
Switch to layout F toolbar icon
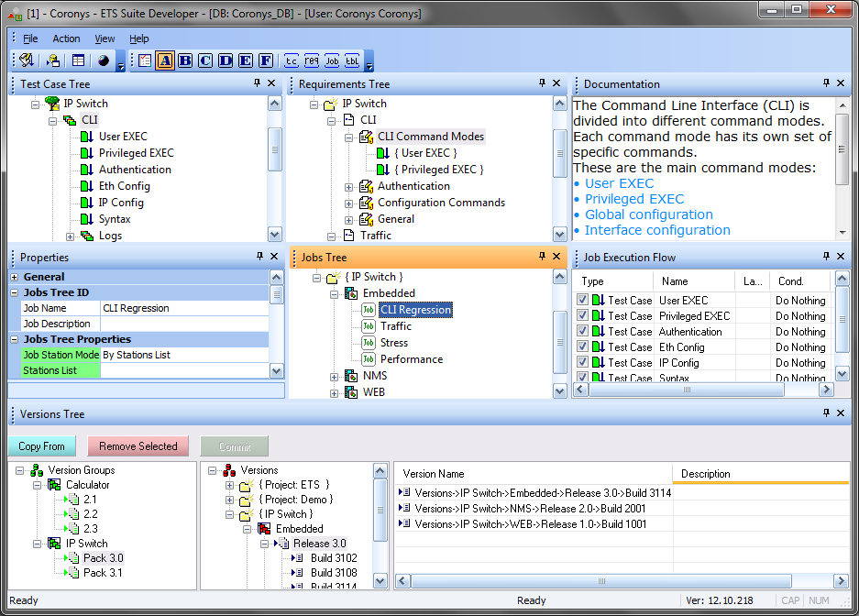coord(266,60)
